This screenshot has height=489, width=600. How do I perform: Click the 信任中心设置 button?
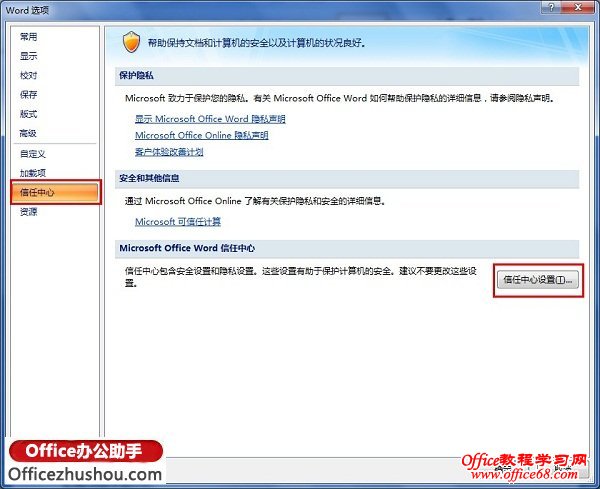coord(538,280)
